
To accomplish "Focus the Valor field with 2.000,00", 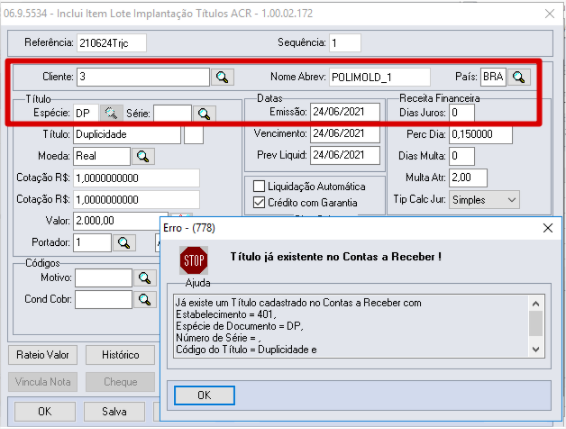I will (x=117, y=221).
